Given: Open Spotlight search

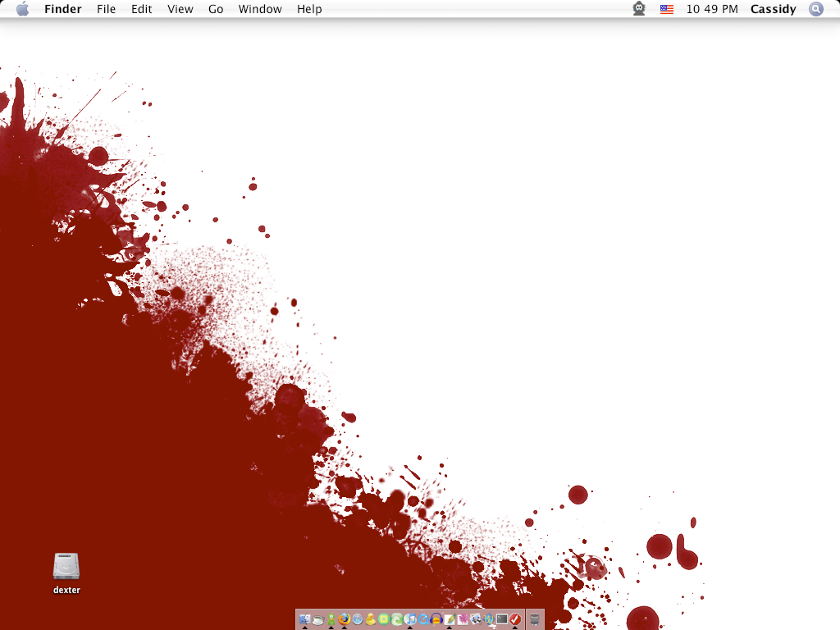Looking at the screenshot, I should click(x=816, y=9).
